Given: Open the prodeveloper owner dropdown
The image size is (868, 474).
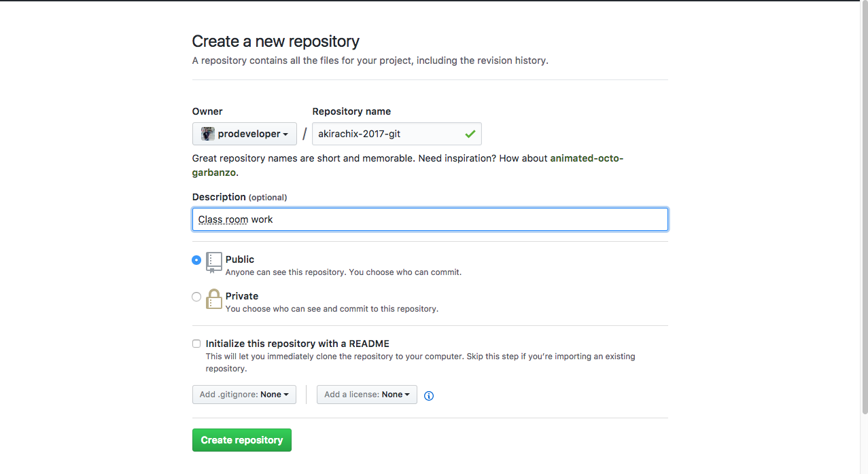Looking at the screenshot, I should 245,134.
